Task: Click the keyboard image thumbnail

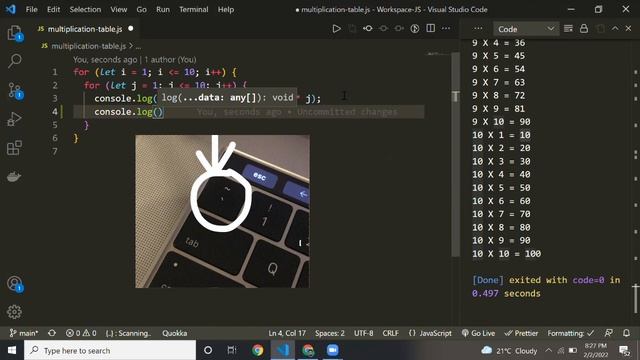Action: coord(222,211)
